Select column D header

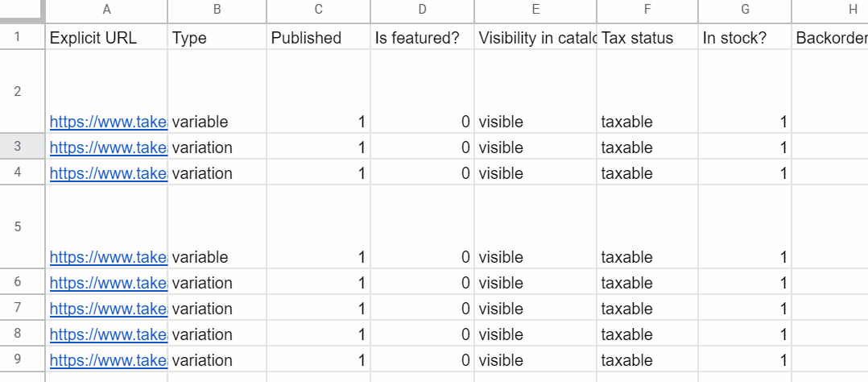point(423,11)
